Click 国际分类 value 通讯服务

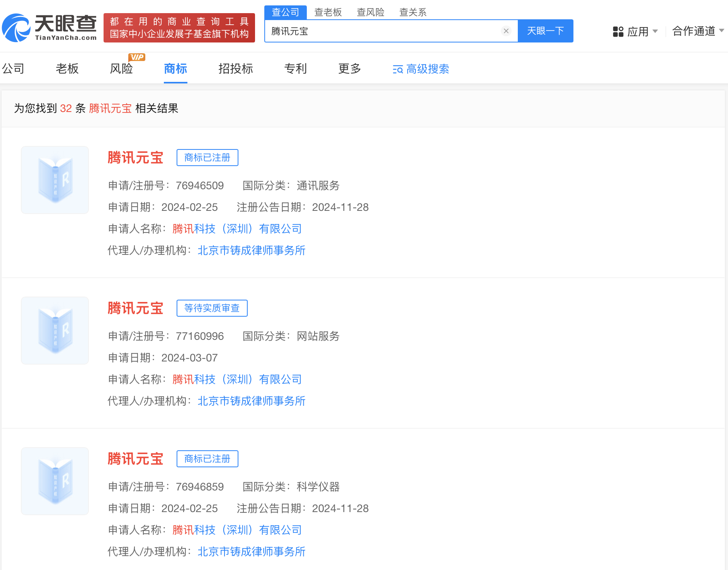[x=318, y=186]
